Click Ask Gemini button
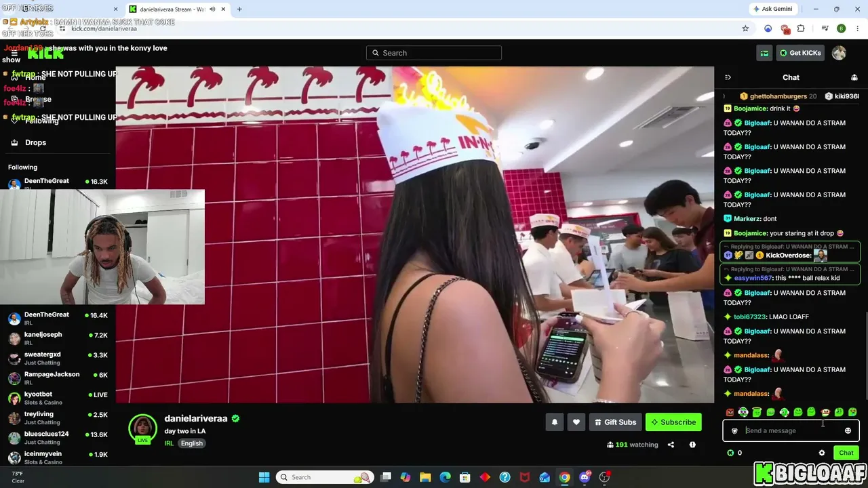Screen dimensions: 868x488 [x=774, y=9]
